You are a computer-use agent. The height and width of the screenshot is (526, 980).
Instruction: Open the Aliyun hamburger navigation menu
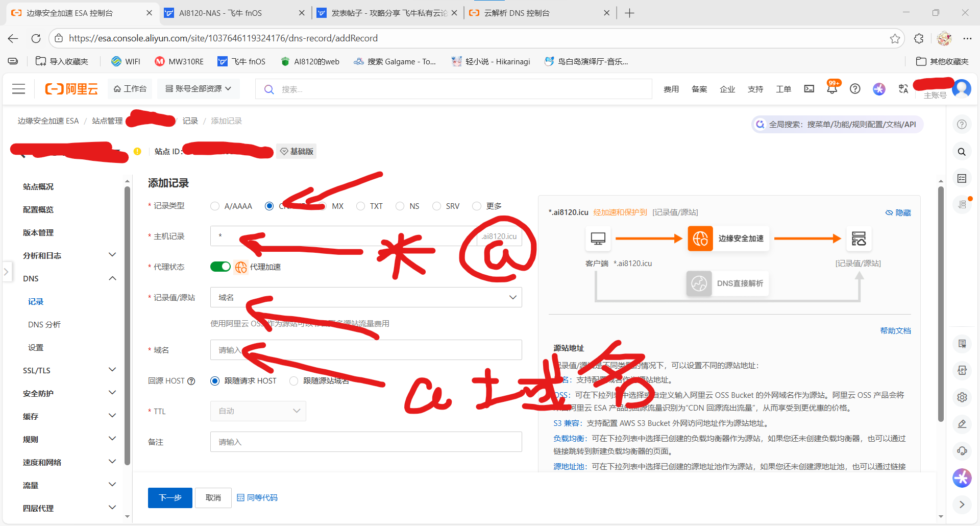click(19, 89)
